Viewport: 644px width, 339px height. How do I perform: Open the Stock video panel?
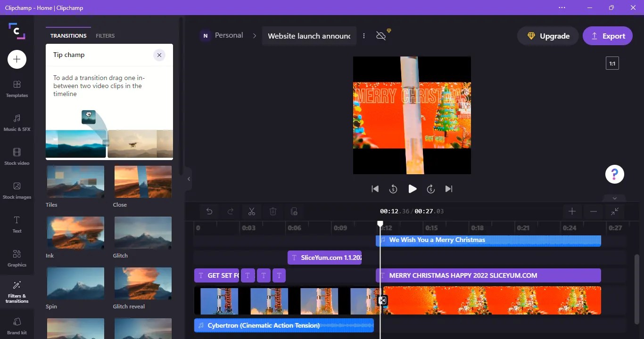tap(17, 156)
